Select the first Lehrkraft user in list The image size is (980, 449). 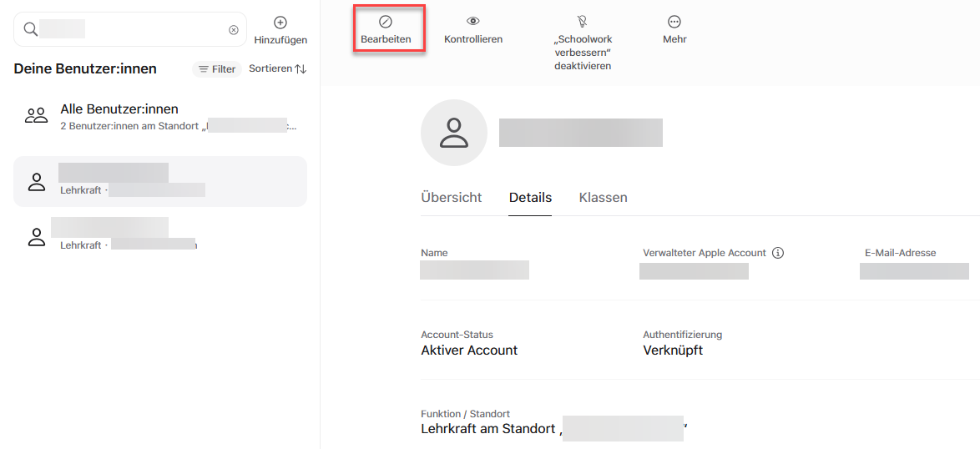point(159,181)
